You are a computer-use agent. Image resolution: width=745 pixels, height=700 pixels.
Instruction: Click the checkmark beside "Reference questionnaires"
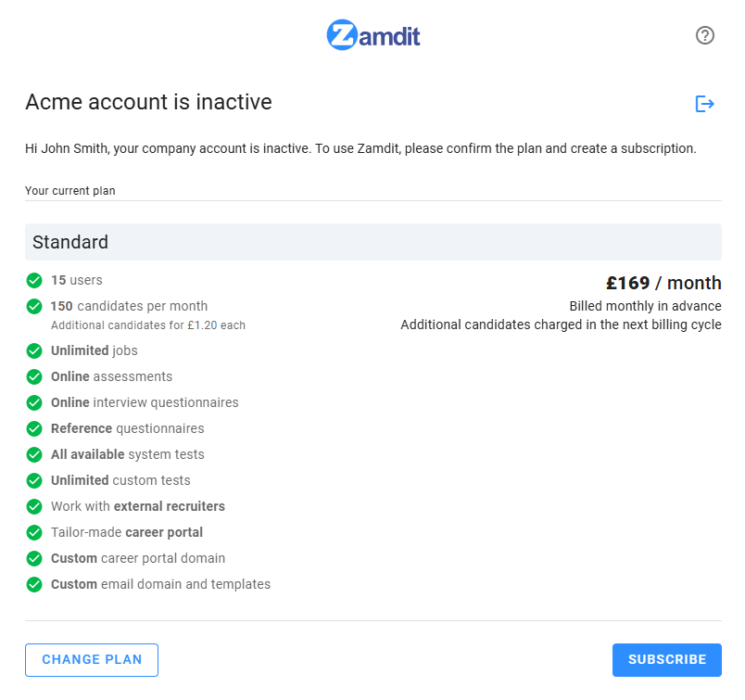click(x=34, y=428)
